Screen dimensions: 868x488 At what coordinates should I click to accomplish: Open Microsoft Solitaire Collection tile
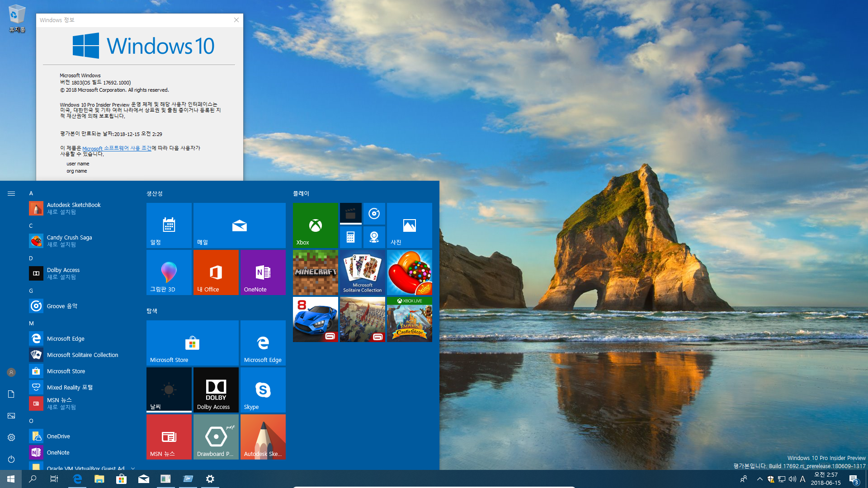click(x=363, y=272)
